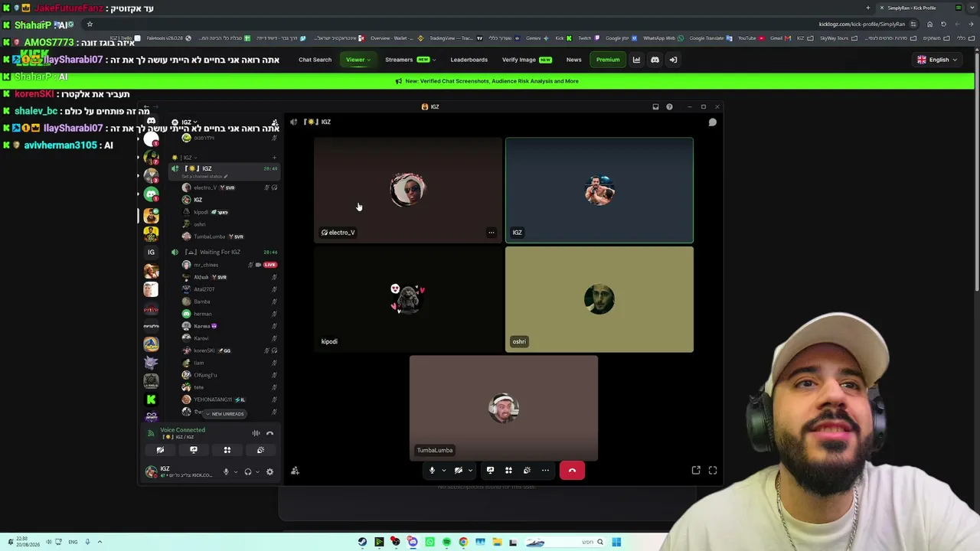Toggle camera in the call control bar

[x=459, y=471]
